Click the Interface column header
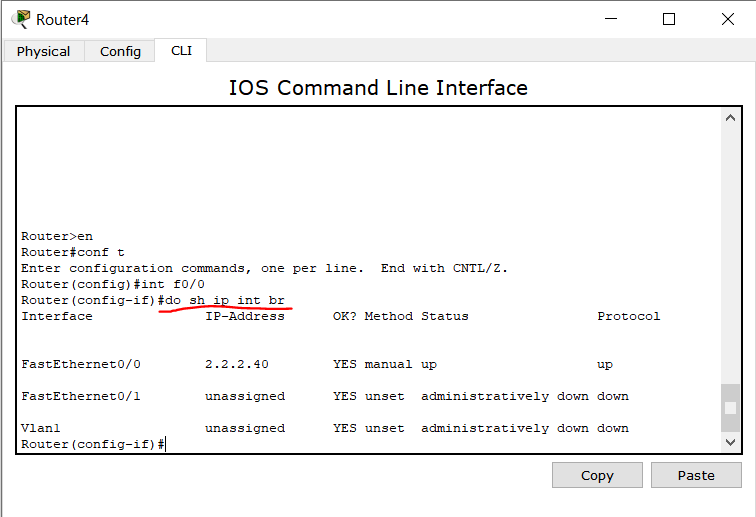Screen dimensions: 756x517 pos(57,316)
